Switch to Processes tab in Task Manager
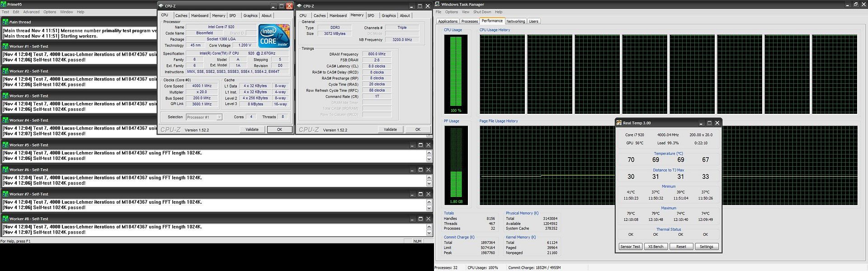 coord(469,21)
